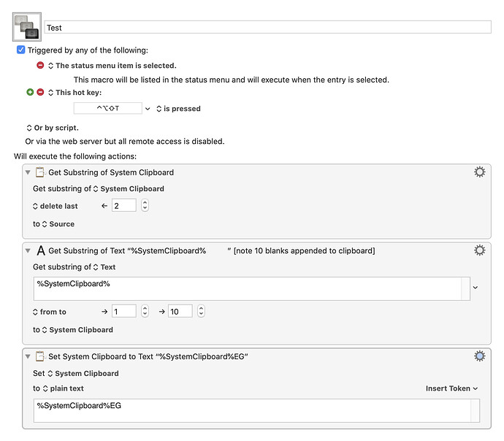This screenshot has width=504, height=441.
Task: Remove the hot key trigger with red minus
Action: (x=41, y=93)
